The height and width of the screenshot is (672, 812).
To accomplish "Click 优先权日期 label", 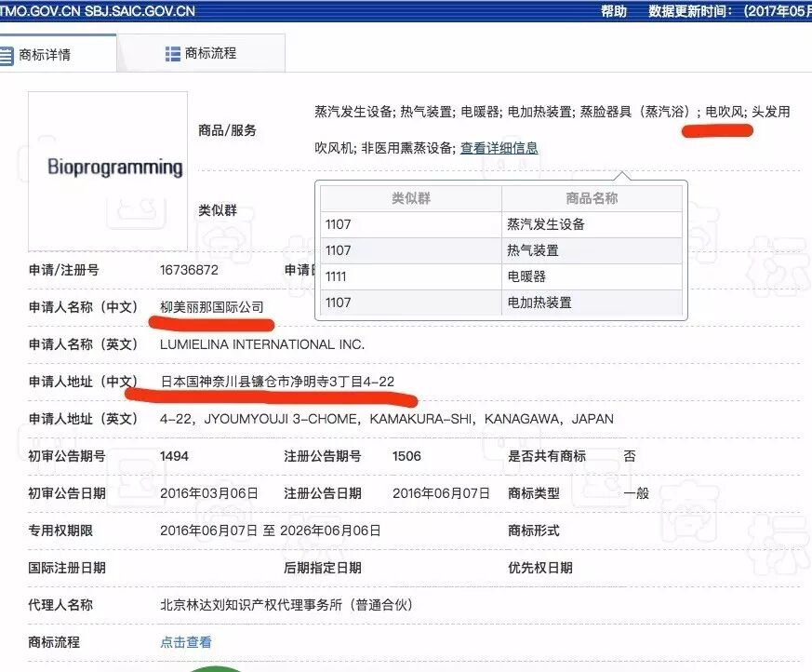I will pos(540,568).
